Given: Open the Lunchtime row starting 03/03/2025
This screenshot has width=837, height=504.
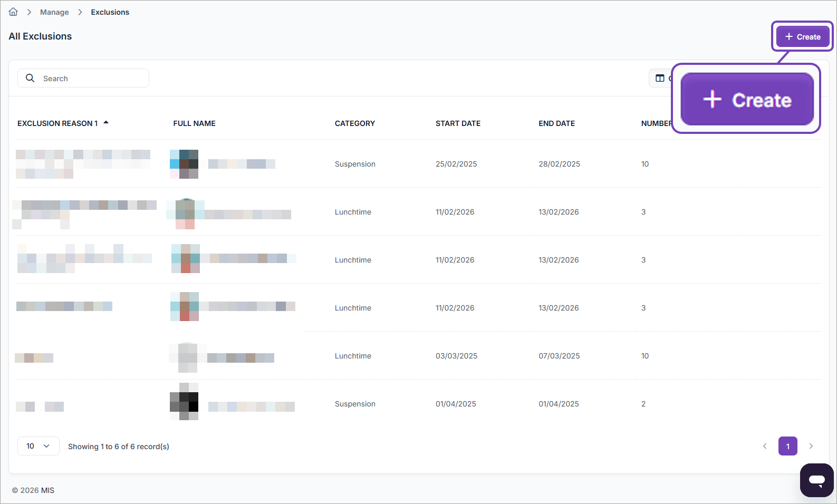Looking at the screenshot, I should 353,356.
